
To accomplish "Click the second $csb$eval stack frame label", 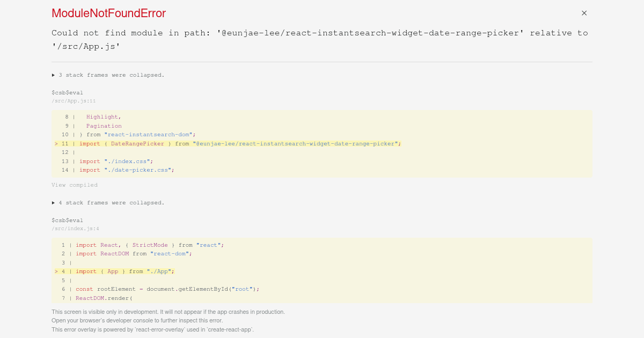I will click(x=67, y=220).
